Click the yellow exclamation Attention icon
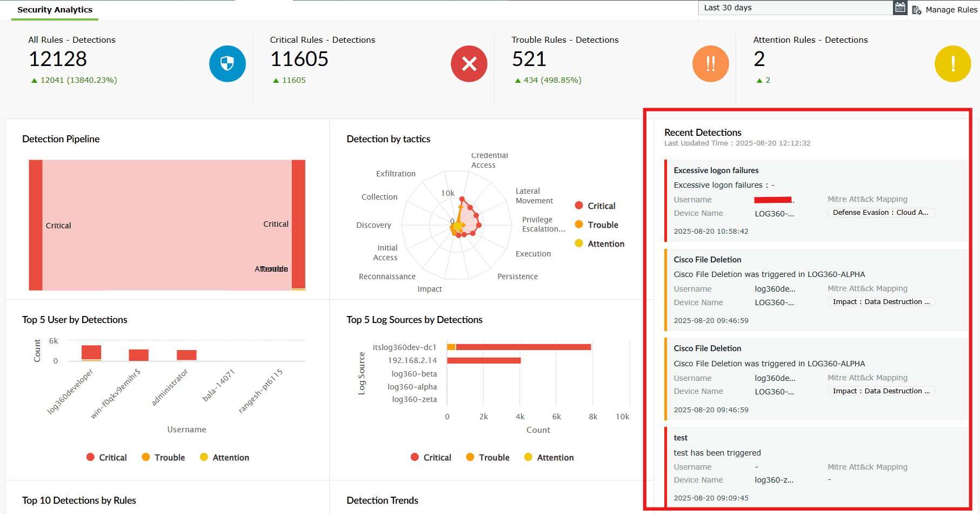The height and width of the screenshot is (514, 980). pos(952,63)
